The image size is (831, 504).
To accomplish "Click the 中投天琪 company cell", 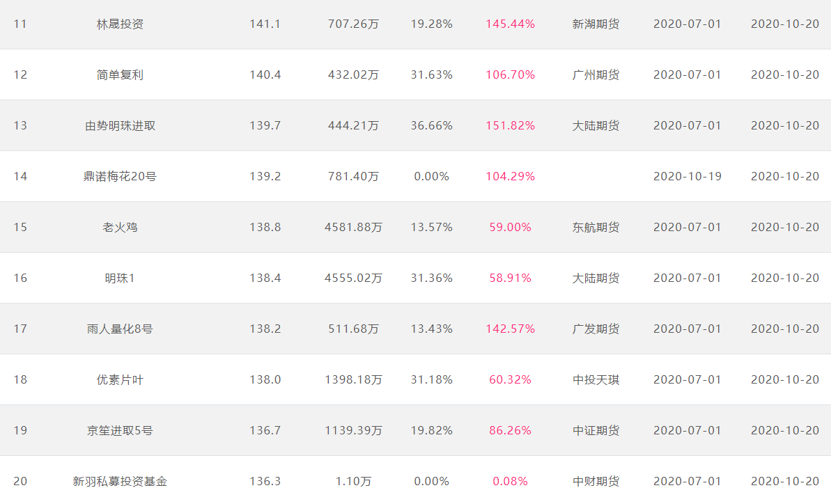I will tap(596, 380).
